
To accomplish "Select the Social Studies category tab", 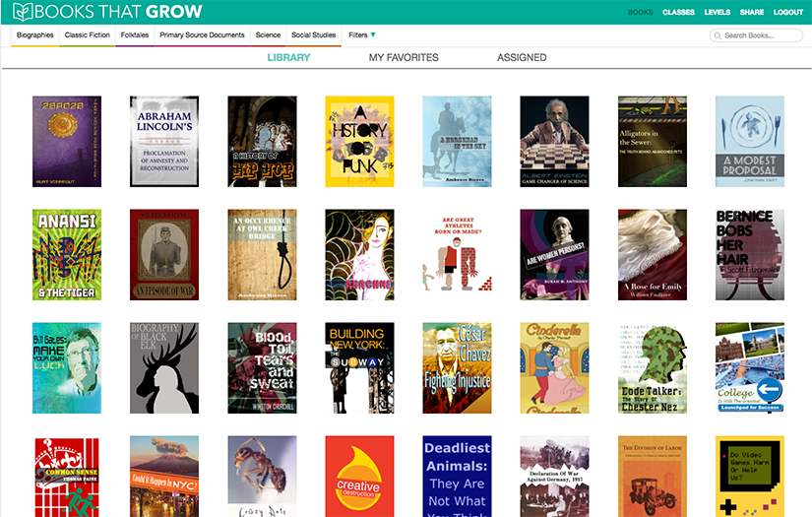I will click(313, 35).
